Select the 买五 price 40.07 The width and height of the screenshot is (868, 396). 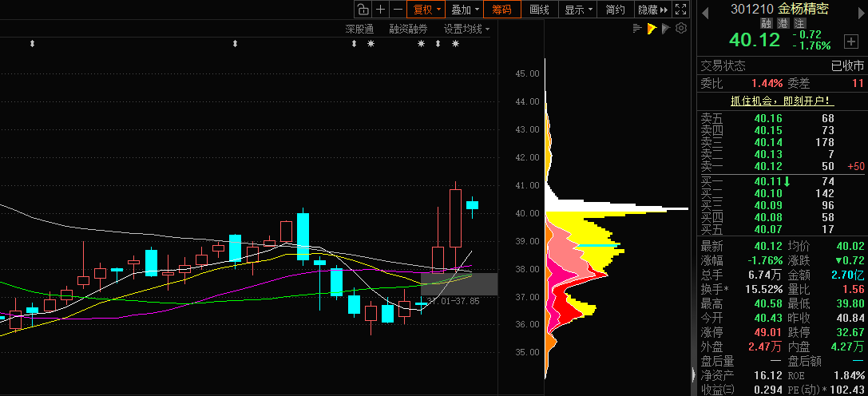[768, 229]
